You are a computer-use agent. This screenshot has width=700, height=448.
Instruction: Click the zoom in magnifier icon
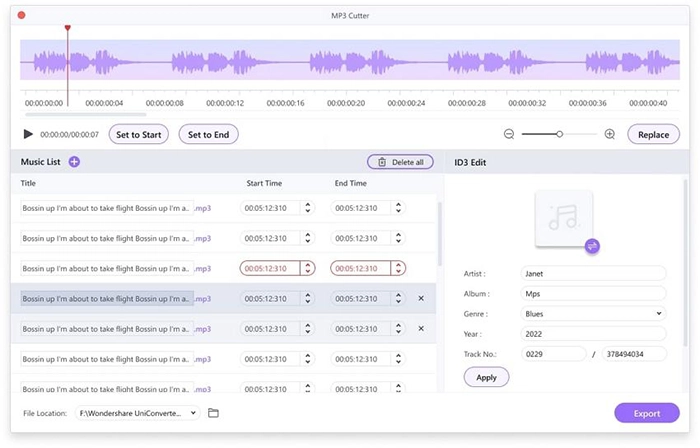tap(610, 134)
